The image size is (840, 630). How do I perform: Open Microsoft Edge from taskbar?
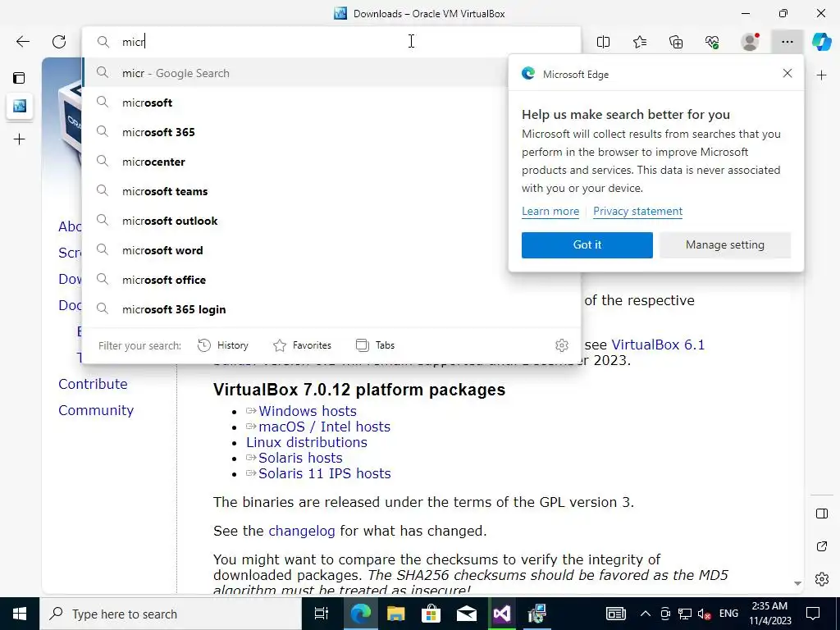point(361,614)
